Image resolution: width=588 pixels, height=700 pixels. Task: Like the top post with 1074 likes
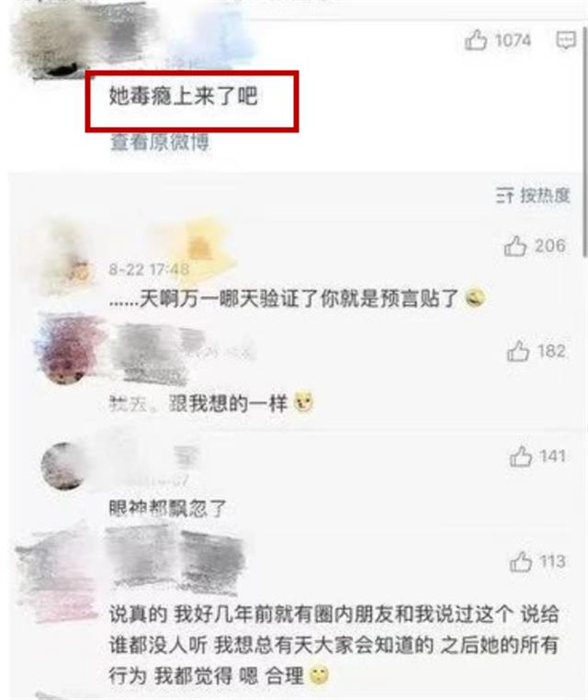point(476,40)
